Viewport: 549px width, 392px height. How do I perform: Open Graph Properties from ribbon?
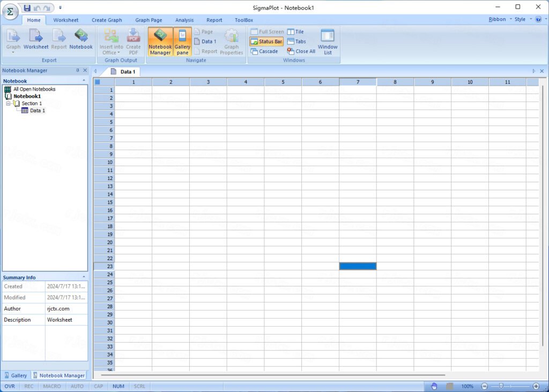click(x=232, y=41)
